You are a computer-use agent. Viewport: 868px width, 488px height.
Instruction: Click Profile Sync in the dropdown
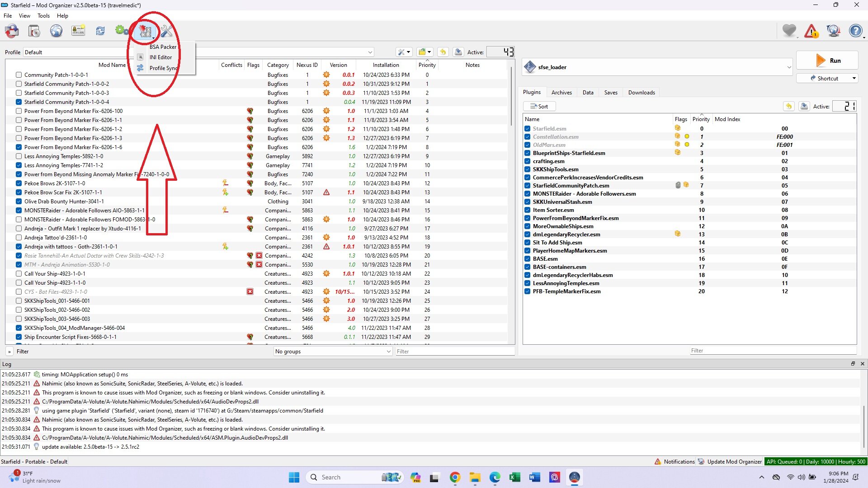163,68
